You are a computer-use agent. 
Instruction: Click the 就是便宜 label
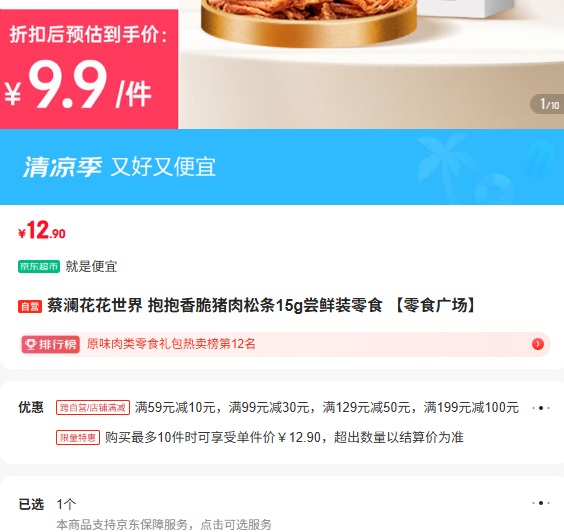pyautogui.click(x=91, y=267)
